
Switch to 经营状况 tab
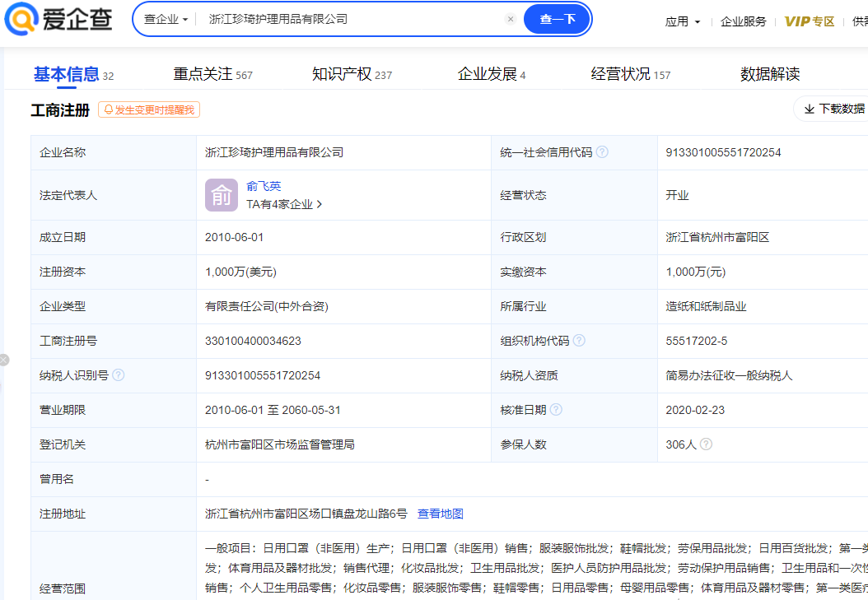631,74
